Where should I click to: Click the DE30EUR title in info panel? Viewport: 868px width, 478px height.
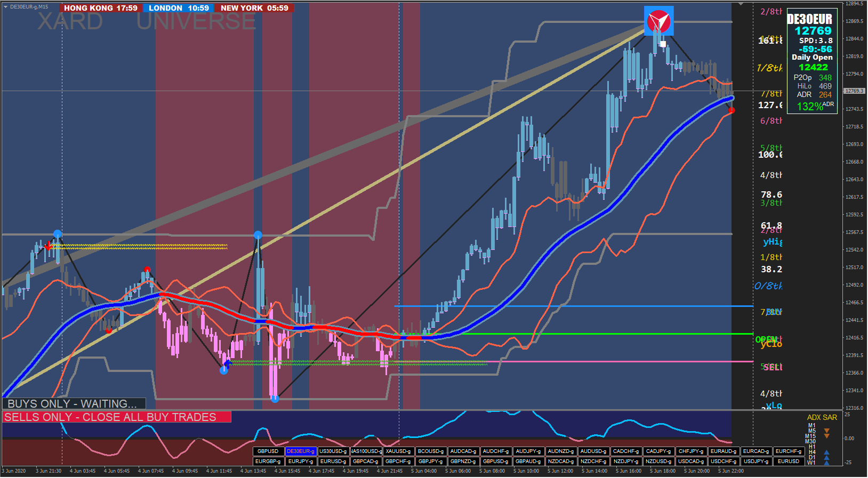coord(810,19)
